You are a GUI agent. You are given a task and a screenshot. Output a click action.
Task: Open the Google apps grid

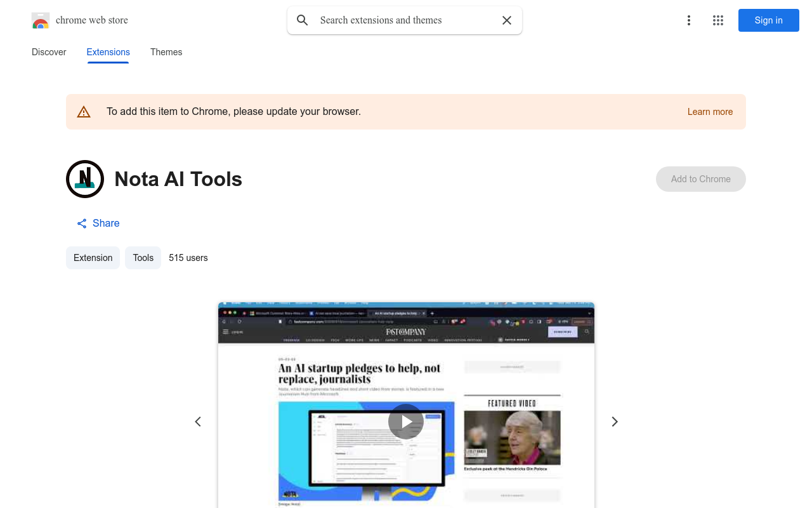[718, 20]
